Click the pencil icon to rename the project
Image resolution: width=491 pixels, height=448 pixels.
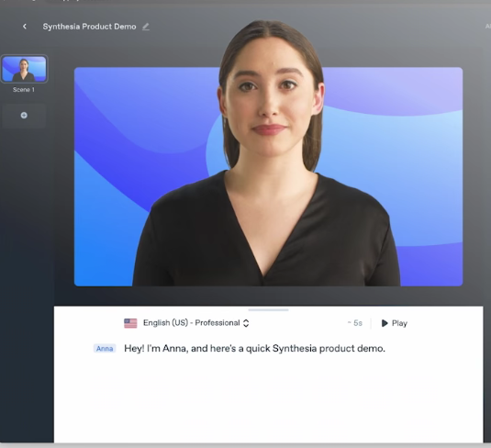[146, 27]
